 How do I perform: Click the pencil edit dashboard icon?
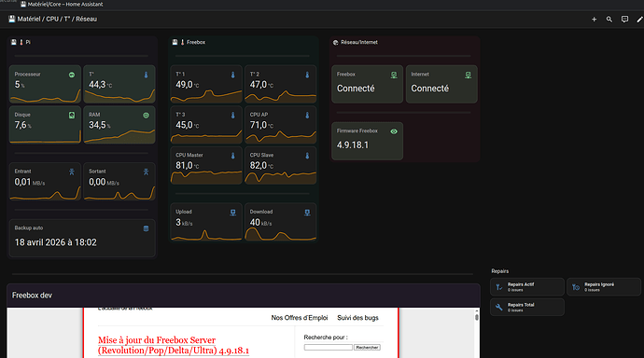tap(640, 20)
